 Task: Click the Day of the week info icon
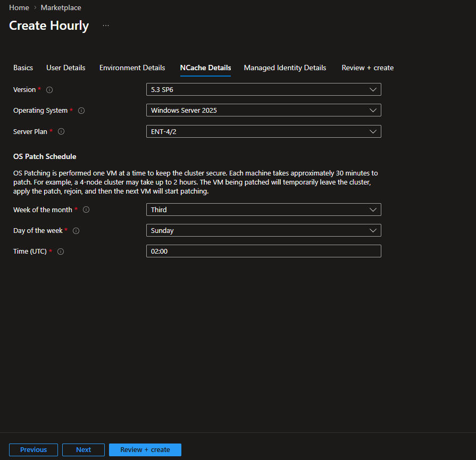pos(76,231)
